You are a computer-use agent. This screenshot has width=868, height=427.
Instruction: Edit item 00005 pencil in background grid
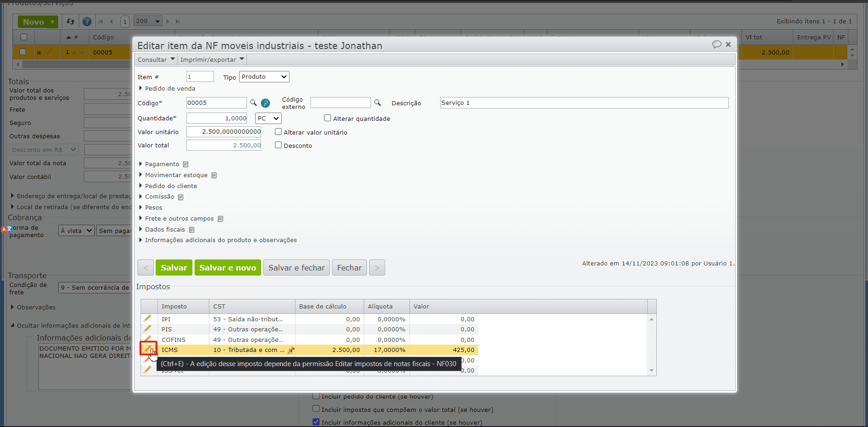pyautogui.click(x=48, y=52)
